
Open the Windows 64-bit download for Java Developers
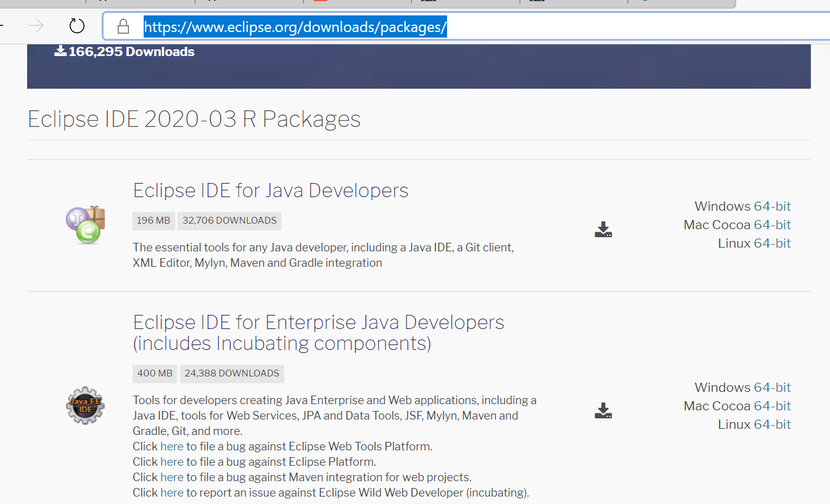coord(772,206)
